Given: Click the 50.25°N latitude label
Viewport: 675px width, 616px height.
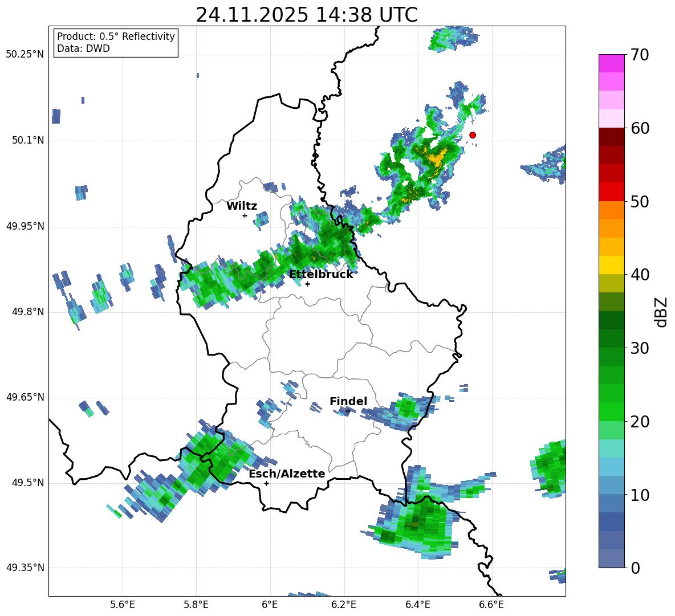Looking at the screenshot, I should (x=25, y=55).
